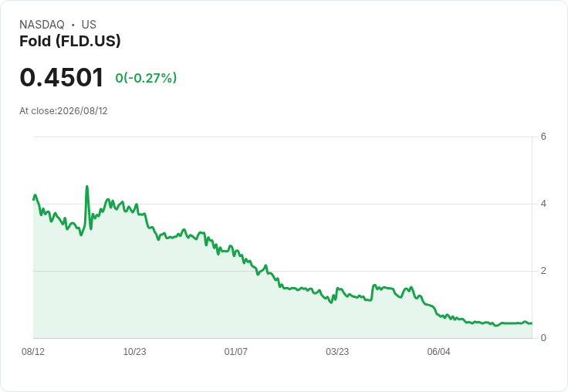The image size is (568, 392).
Task: Click the chart line's final endpoint at right edge
Action: pos(532,323)
